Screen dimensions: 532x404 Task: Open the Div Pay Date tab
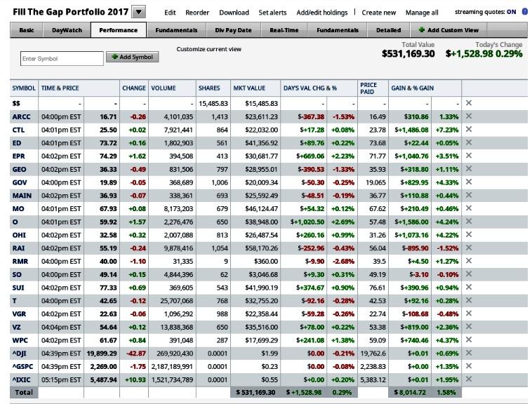click(x=234, y=30)
